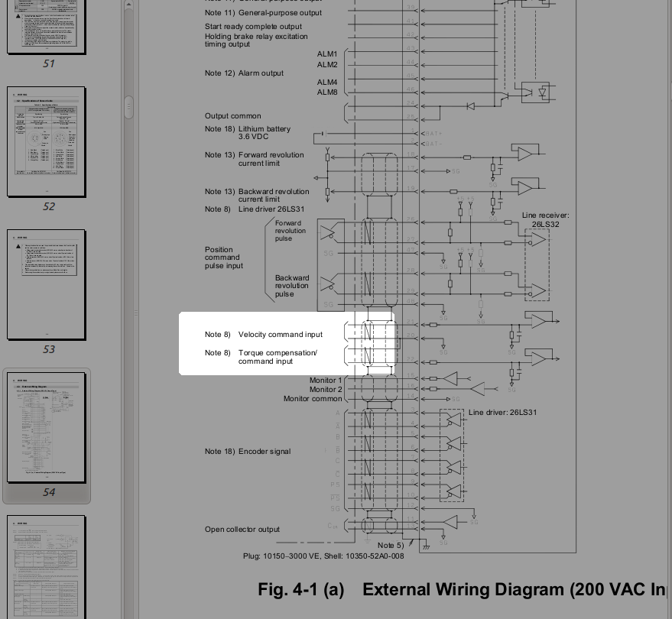Click the 'Line driver 26LS31' Note 8 text

[271, 209]
